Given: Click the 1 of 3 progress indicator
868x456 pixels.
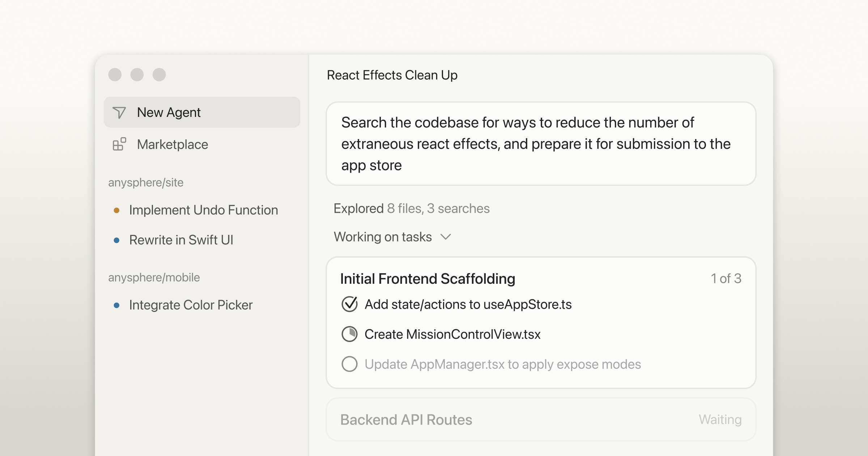Looking at the screenshot, I should [x=726, y=279].
